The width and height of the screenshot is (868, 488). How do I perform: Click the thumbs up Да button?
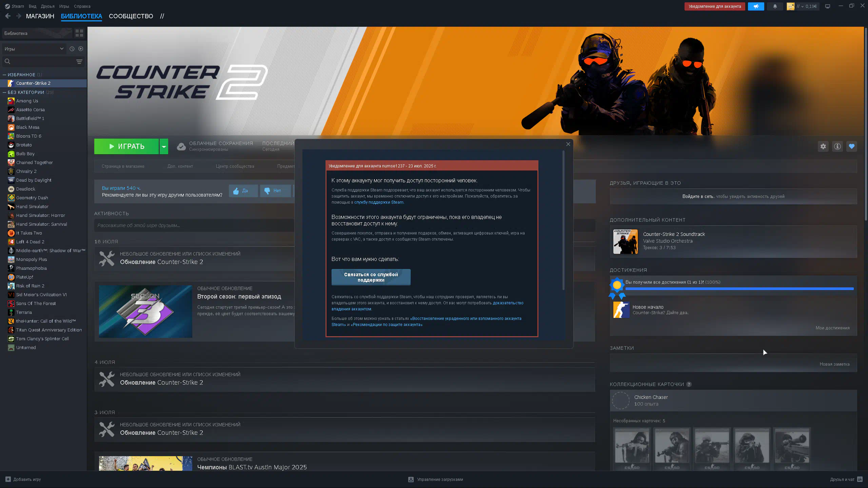tap(243, 191)
